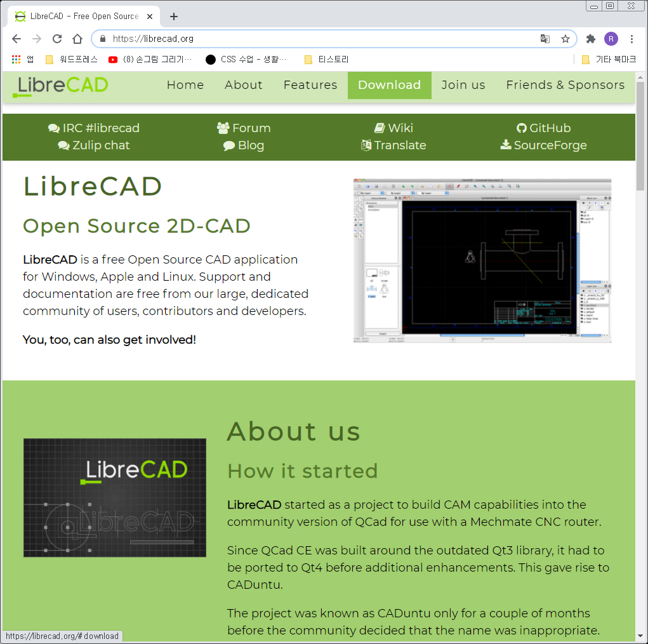Screen dimensions: 648x644
Task: Click the LibreCAD logo in the header
Action: [61, 86]
